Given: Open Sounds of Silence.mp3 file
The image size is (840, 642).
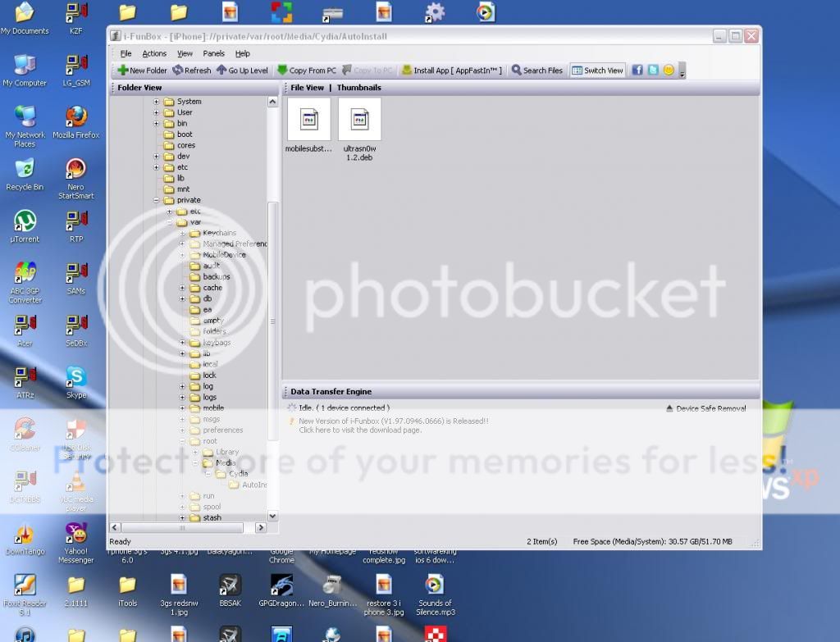Looking at the screenshot, I should [435, 594].
